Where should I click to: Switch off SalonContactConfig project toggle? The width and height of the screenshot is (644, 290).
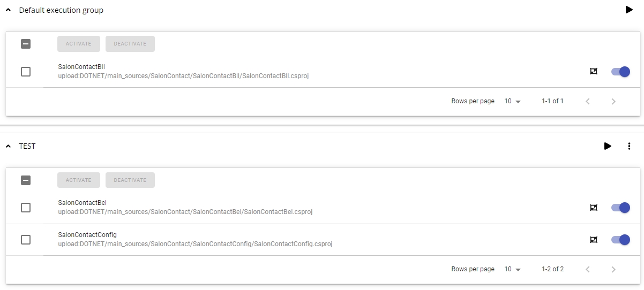620,240
